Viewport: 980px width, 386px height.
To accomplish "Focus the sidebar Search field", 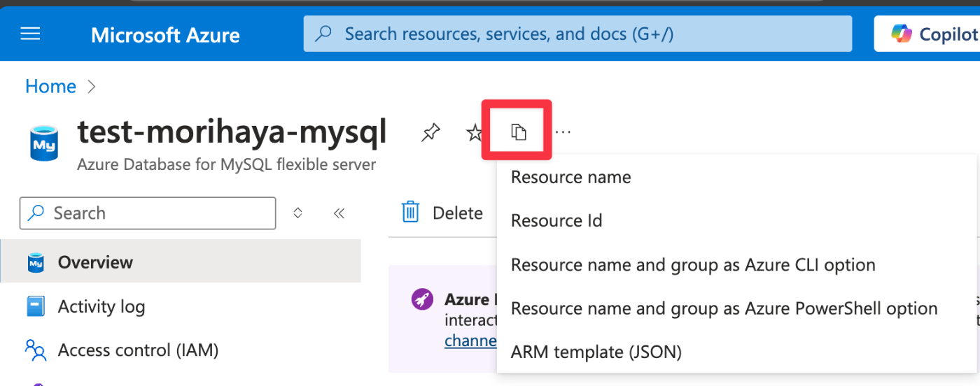I will [x=148, y=213].
